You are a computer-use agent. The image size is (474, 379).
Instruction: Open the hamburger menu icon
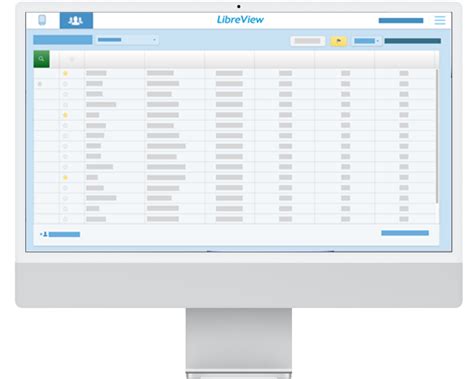(440, 20)
